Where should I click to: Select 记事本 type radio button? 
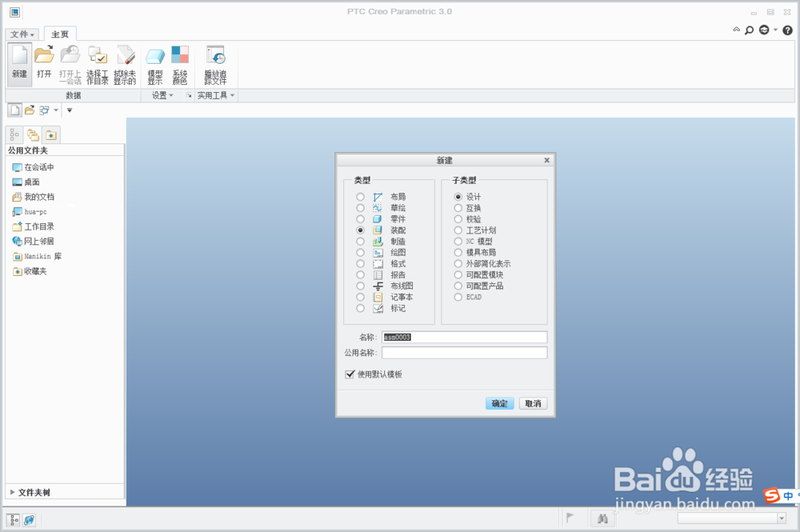tap(360, 297)
